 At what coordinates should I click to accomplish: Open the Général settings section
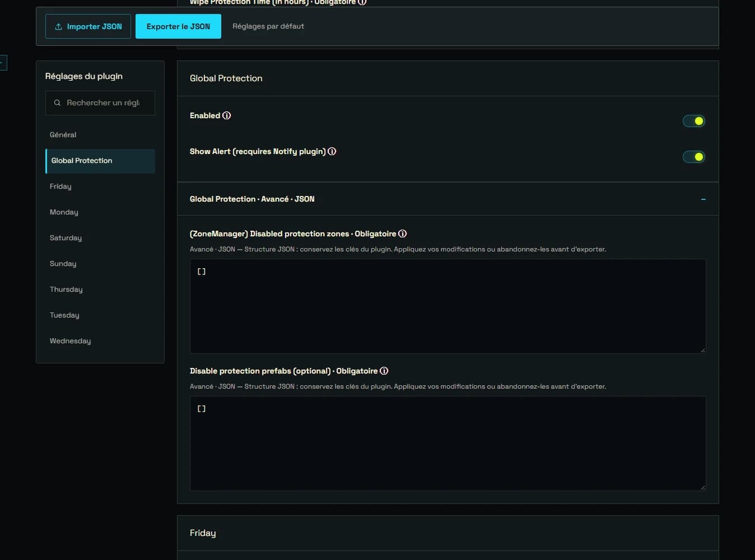tap(100, 135)
